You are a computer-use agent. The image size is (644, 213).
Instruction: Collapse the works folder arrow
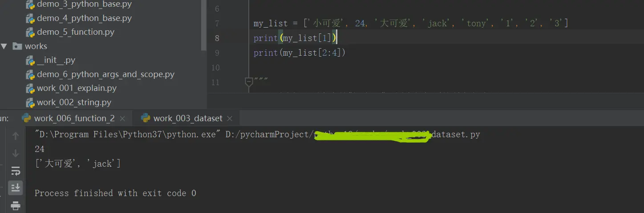[4, 46]
